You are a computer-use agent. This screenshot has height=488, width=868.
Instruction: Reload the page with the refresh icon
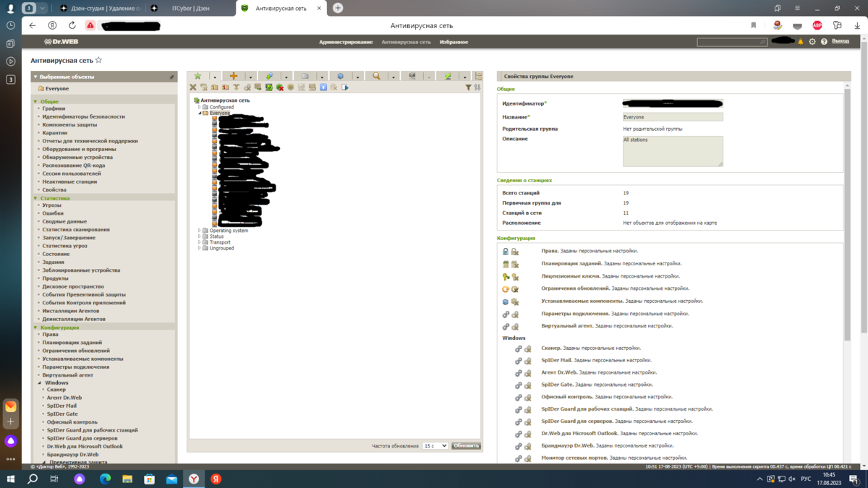(x=72, y=25)
